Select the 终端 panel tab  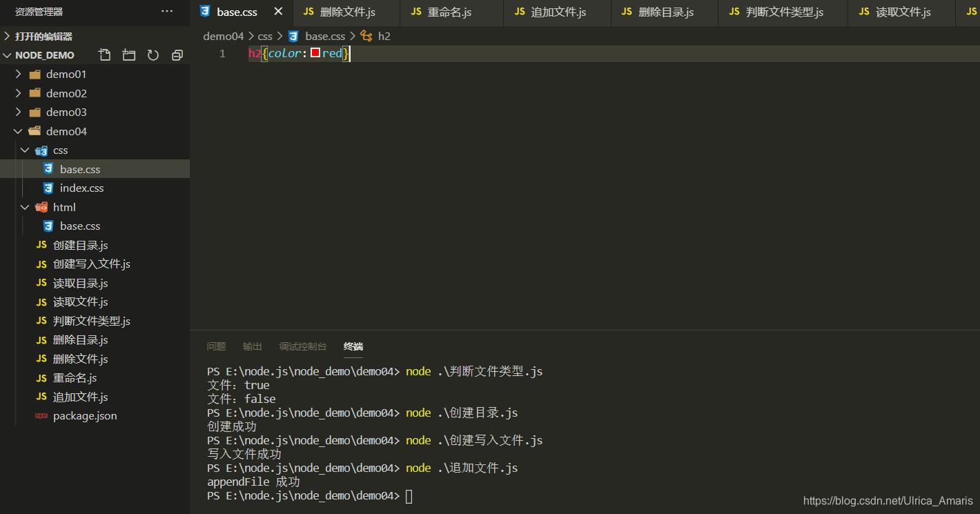pos(353,346)
